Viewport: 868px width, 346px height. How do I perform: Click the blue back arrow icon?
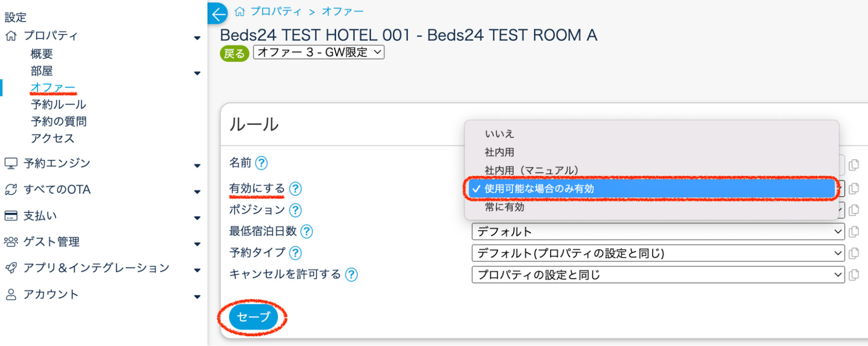pyautogui.click(x=218, y=14)
